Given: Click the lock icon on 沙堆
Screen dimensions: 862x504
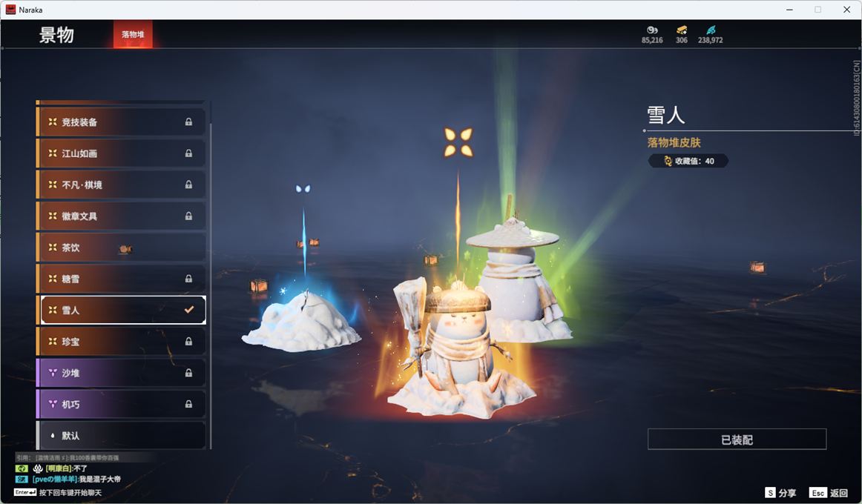Looking at the screenshot, I should pyautogui.click(x=188, y=373).
